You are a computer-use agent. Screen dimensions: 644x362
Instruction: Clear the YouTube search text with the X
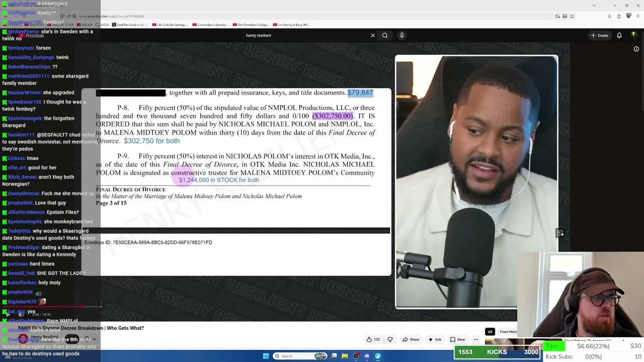click(373, 35)
